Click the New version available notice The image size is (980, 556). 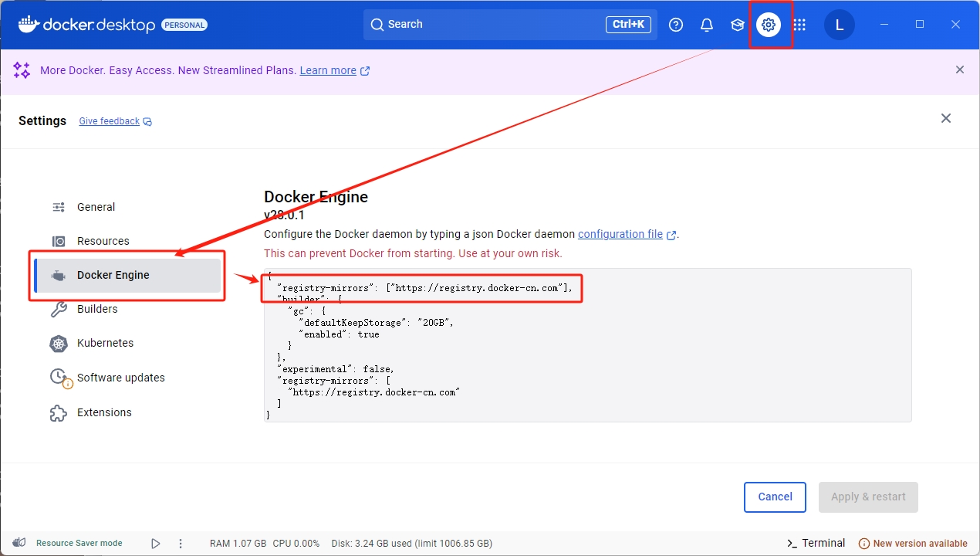pos(913,544)
